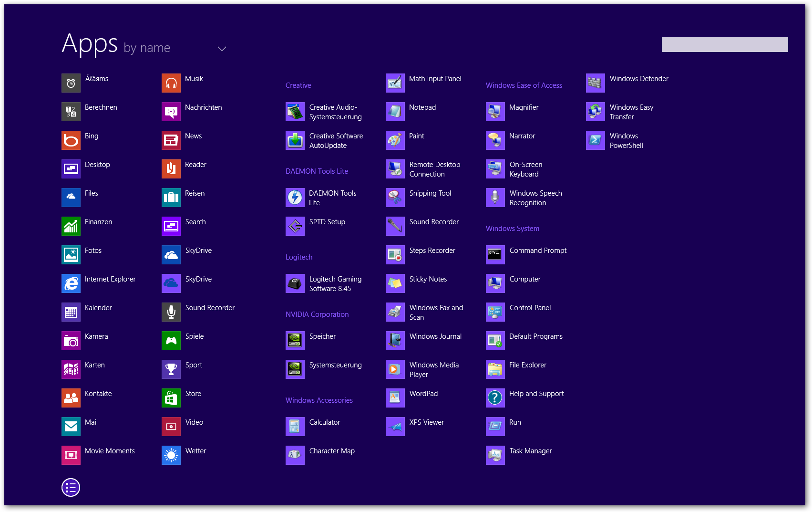The height and width of the screenshot is (512, 812).
Task: Click the Character Map label
Action: (332, 451)
